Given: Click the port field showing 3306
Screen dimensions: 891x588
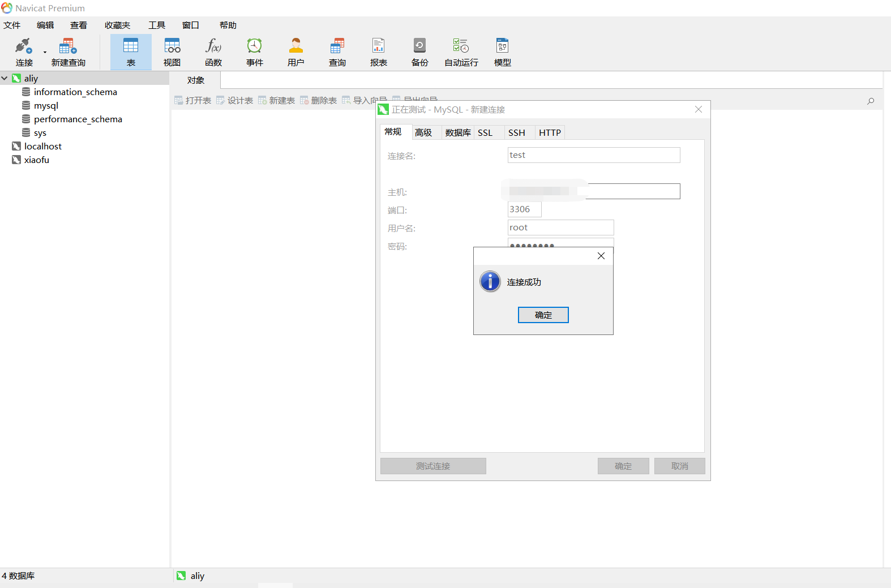Looking at the screenshot, I should (x=525, y=209).
